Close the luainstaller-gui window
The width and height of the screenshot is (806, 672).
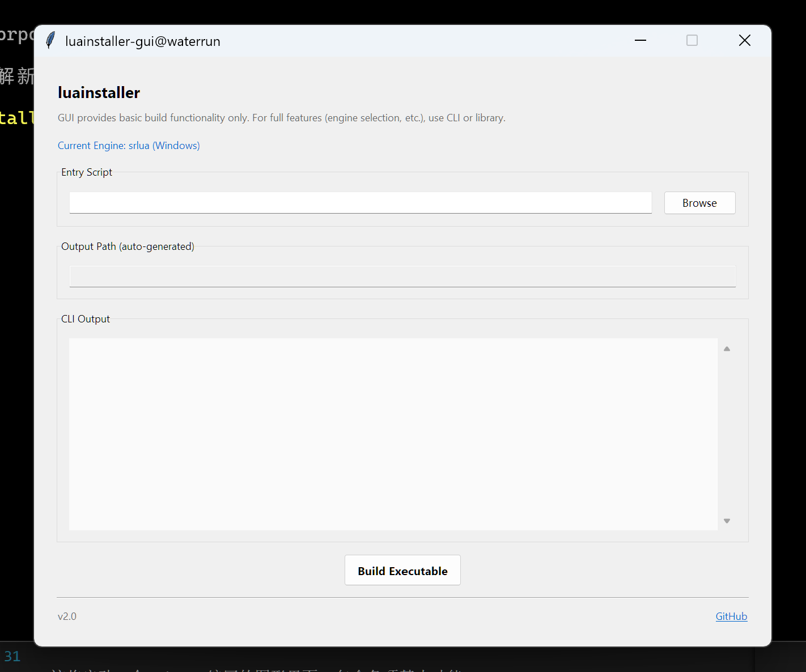click(745, 40)
